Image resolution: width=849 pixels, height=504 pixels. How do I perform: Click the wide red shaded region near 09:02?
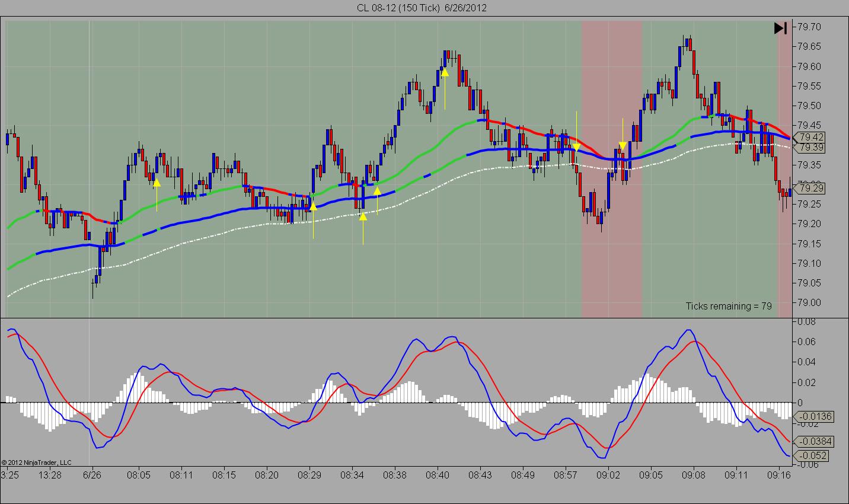coord(612,169)
